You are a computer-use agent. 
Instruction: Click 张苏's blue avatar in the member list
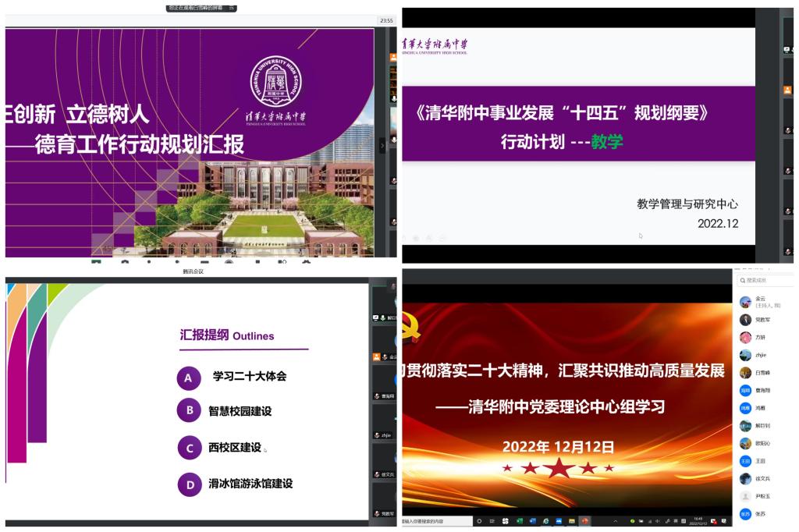(746, 514)
